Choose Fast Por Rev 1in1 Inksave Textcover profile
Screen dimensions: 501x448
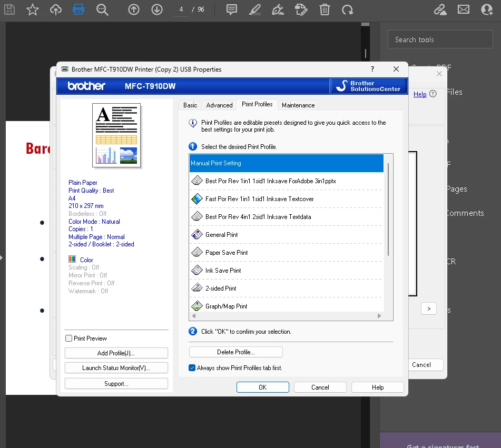287,199
